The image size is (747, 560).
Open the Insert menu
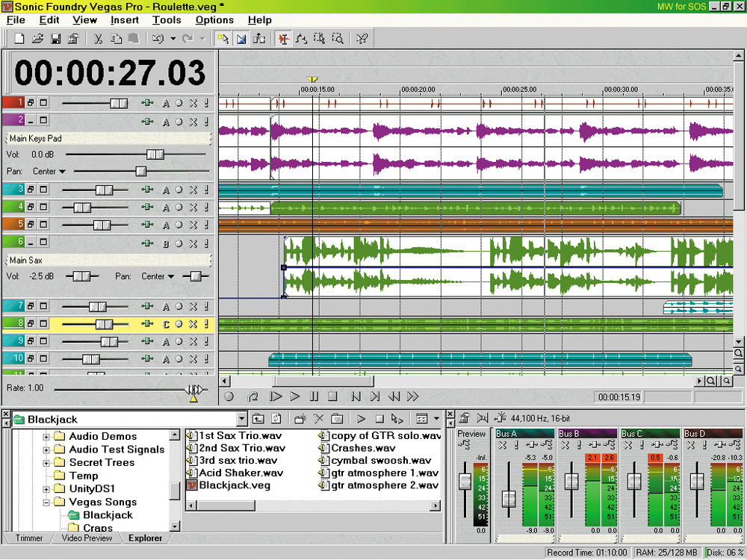[125, 20]
